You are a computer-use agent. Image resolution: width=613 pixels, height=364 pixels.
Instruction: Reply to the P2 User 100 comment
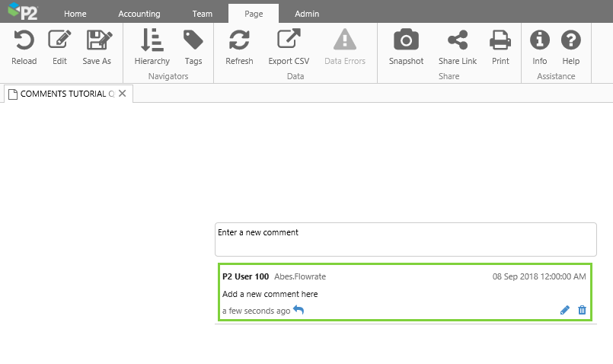pos(299,310)
